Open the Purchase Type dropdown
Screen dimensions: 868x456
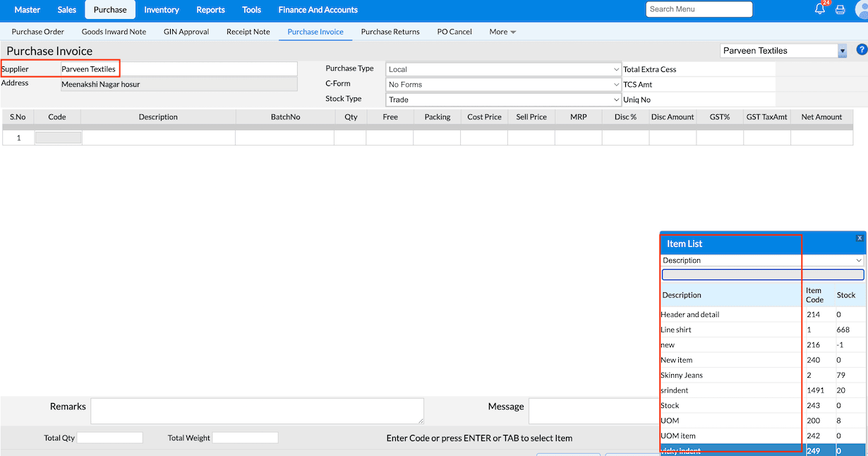[x=503, y=69]
